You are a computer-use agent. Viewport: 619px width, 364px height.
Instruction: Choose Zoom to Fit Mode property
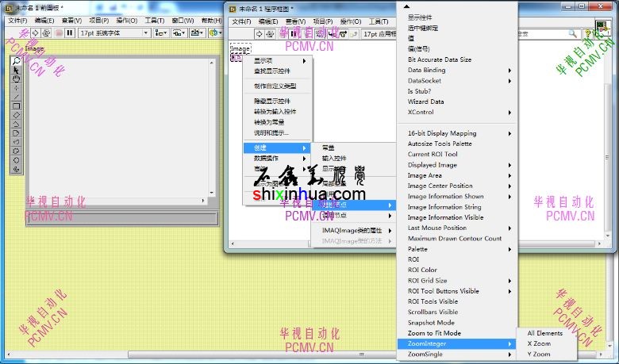433,333
